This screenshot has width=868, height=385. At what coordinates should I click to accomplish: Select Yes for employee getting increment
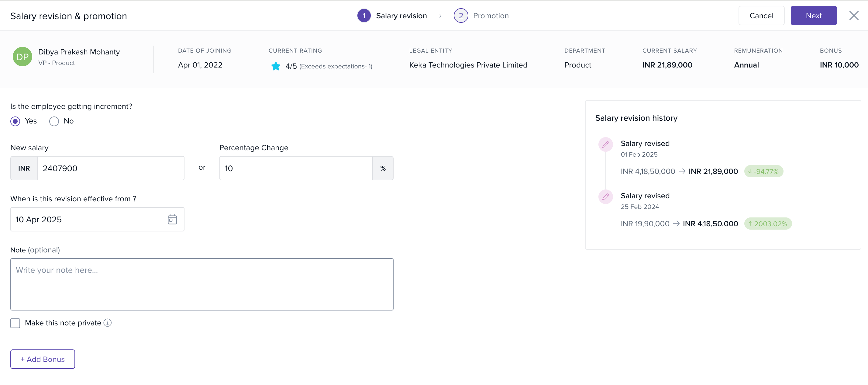point(15,121)
